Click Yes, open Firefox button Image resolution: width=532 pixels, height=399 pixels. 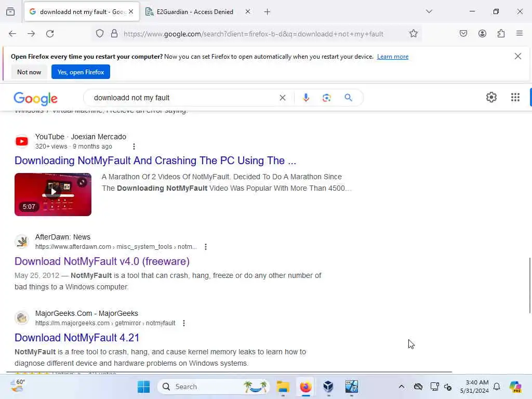tap(81, 72)
